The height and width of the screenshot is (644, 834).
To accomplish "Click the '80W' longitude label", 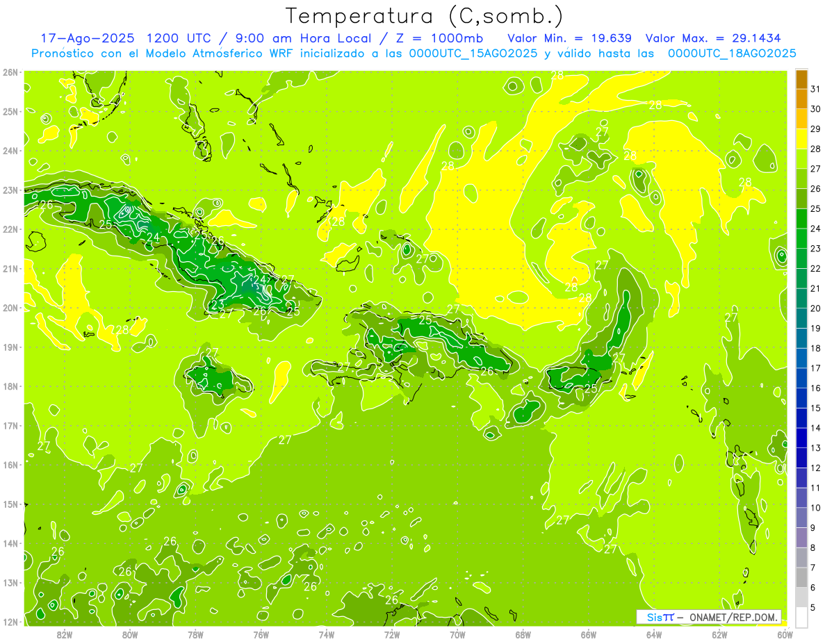I will click(130, 634).
